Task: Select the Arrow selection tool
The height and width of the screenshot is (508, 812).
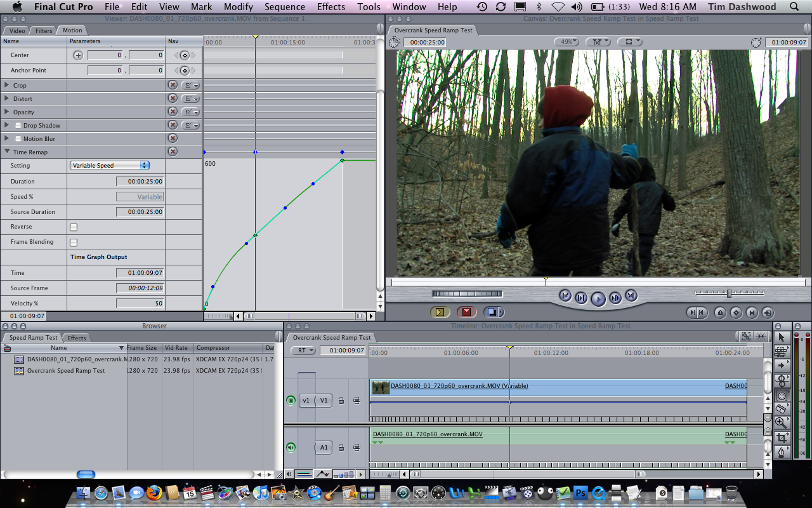Action: (782, 337)
